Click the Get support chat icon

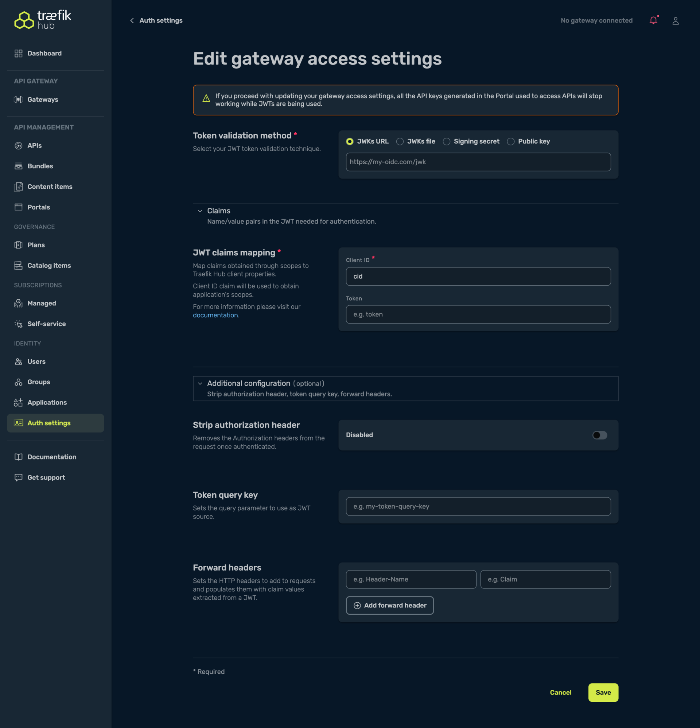18,478
